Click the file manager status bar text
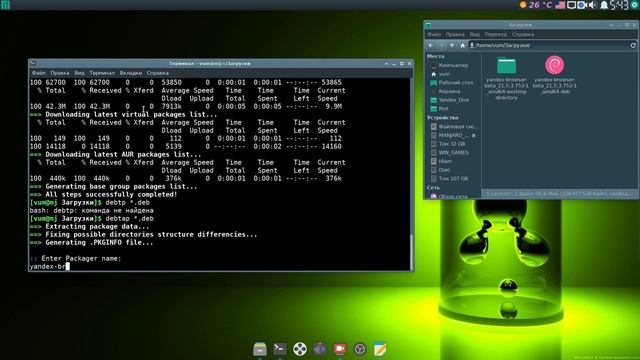The height and width of the screenshot is (360, 640). [x=558, y=194]
